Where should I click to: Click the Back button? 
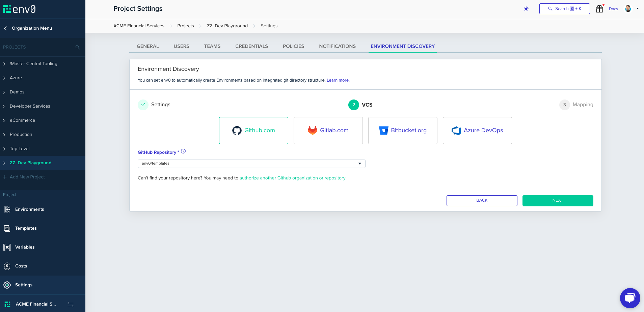pos(482,200)
